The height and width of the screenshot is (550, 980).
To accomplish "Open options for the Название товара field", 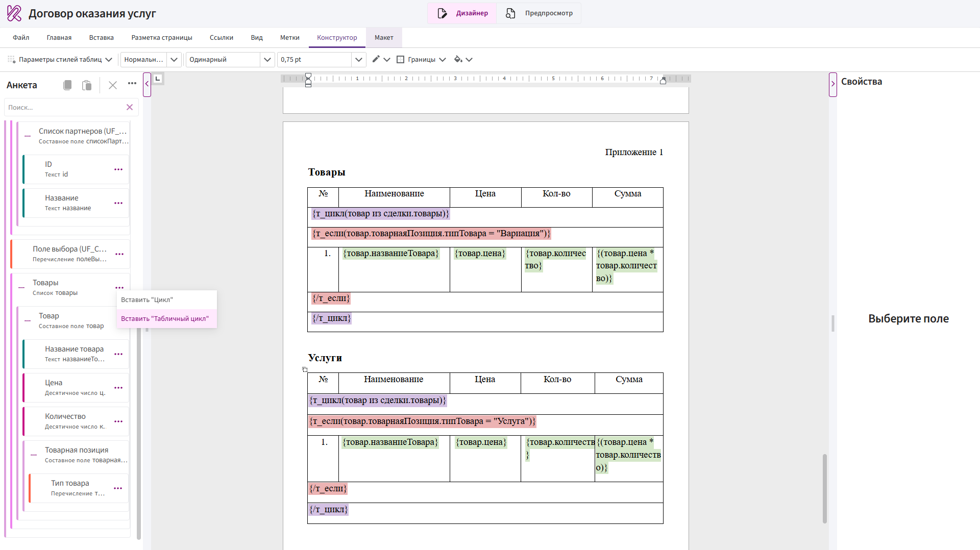I will [118, 354].
